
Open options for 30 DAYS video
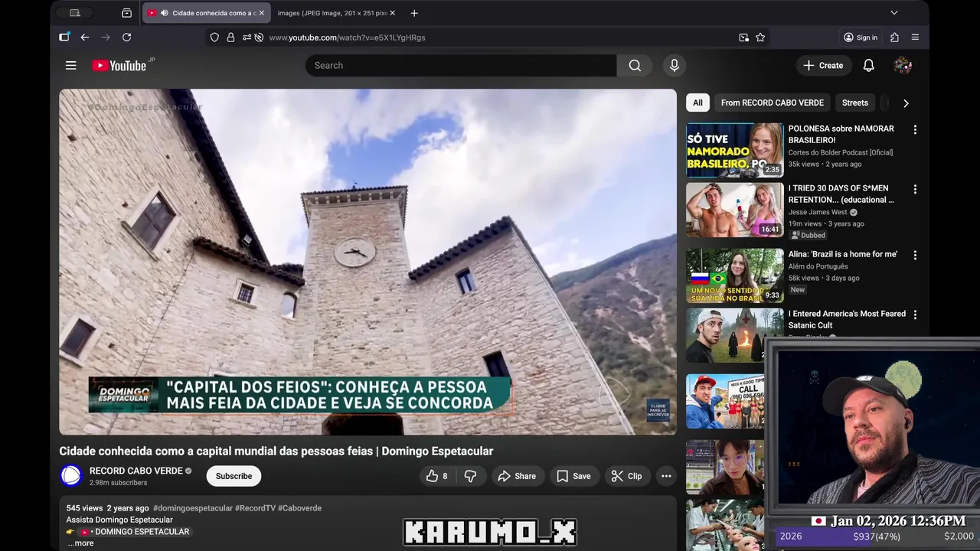point(914,189)
